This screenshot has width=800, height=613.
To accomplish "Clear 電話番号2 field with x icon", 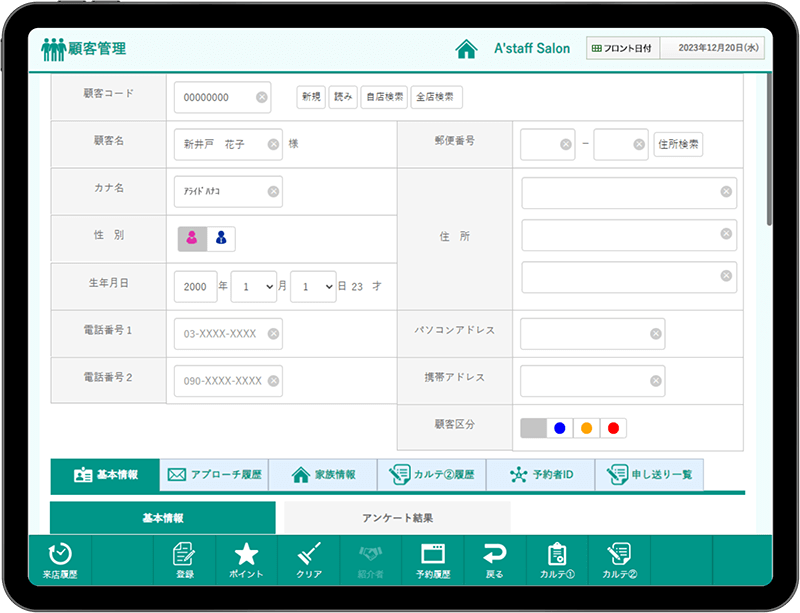I will click(x=273, y=381).
